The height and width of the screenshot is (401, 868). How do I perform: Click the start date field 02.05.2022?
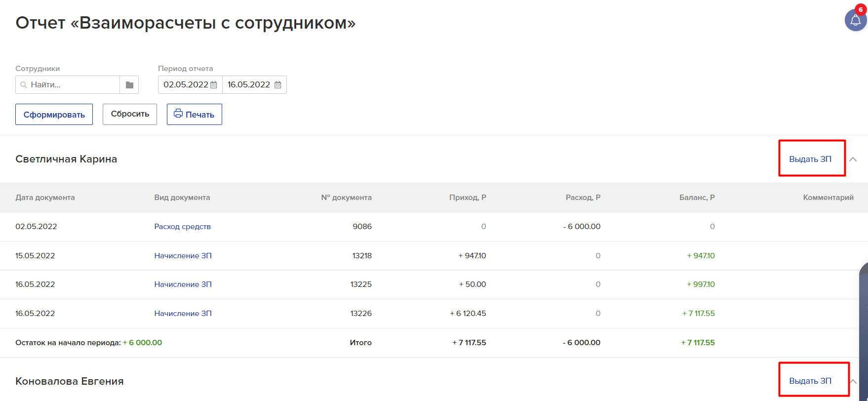pos(186,85)
